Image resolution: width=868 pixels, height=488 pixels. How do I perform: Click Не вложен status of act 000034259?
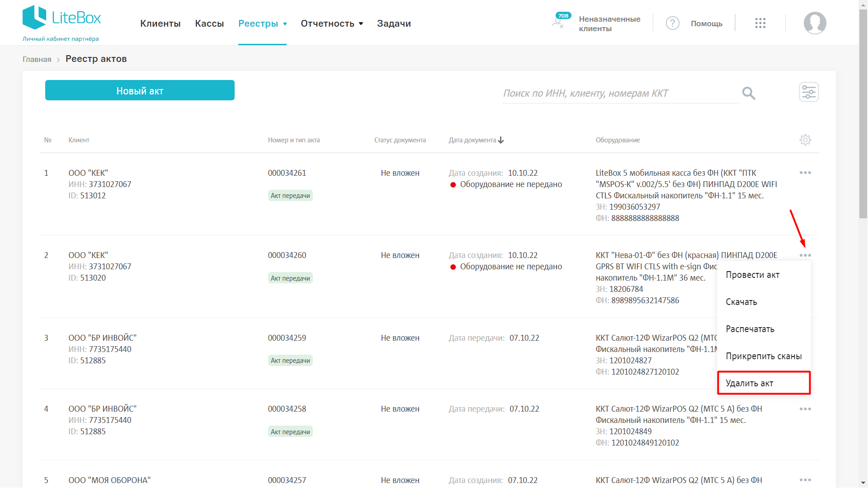pyautogui.click(x=400, y=338)
